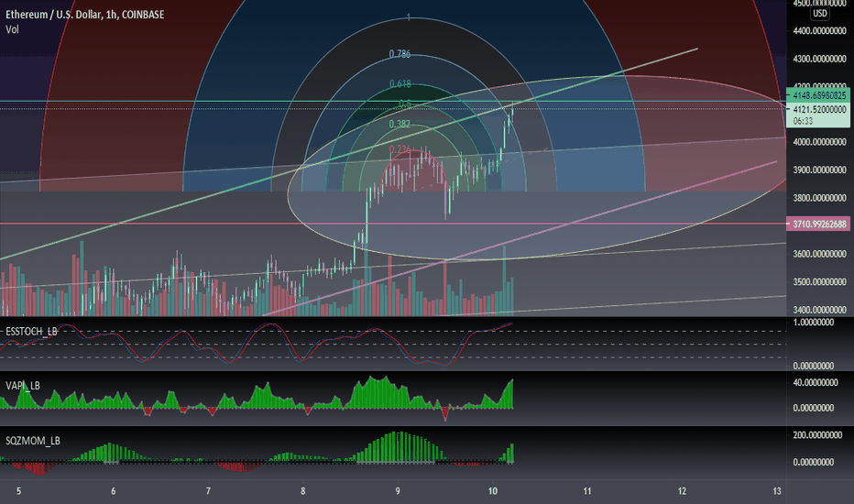The height and width of the screenshot is (504, 854).
Task: Click the 3400.00000000 price axis label
Action: [820, 310]
